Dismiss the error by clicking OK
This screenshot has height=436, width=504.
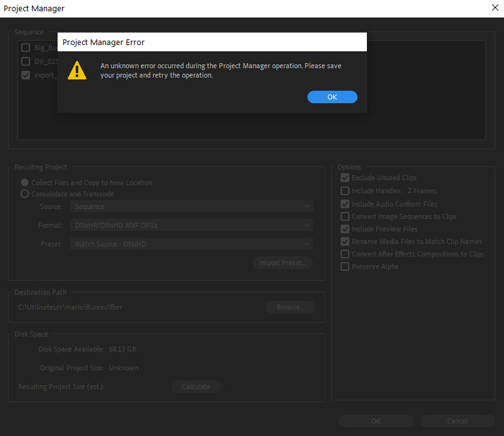tap(332, 96)
